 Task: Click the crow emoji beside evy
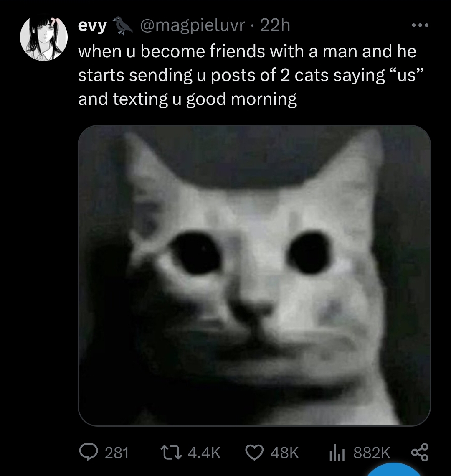coord(122,25)
